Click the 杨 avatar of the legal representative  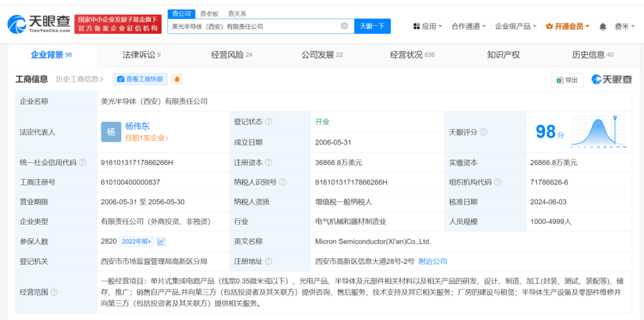[111, 132]
